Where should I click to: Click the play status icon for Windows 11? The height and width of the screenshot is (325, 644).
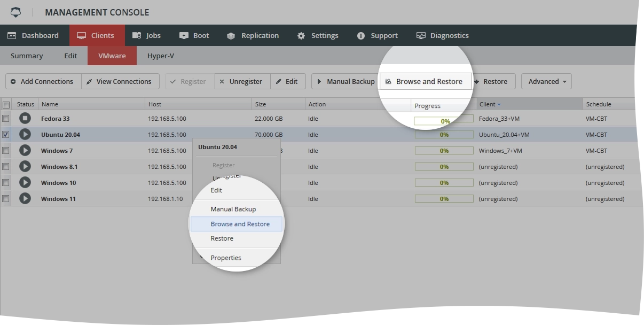click(25, 199)
